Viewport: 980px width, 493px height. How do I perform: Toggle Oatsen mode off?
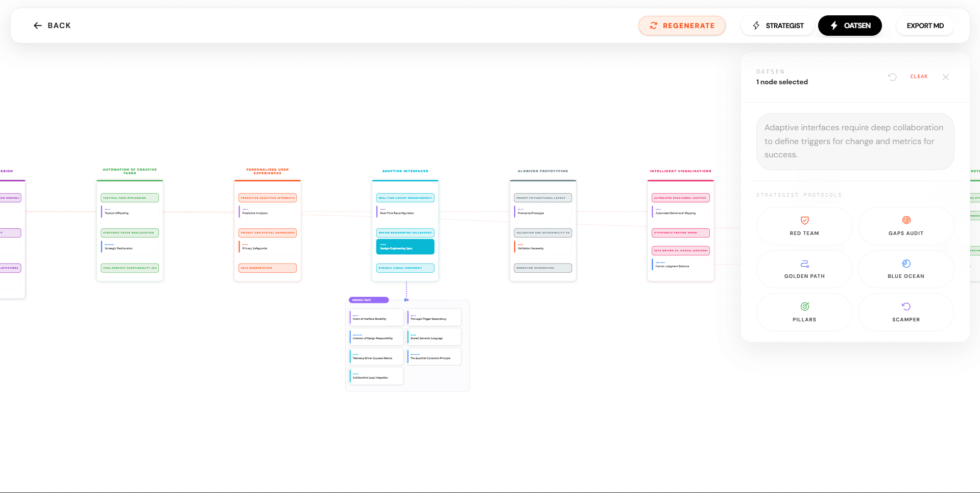click(x=849, y=26)
